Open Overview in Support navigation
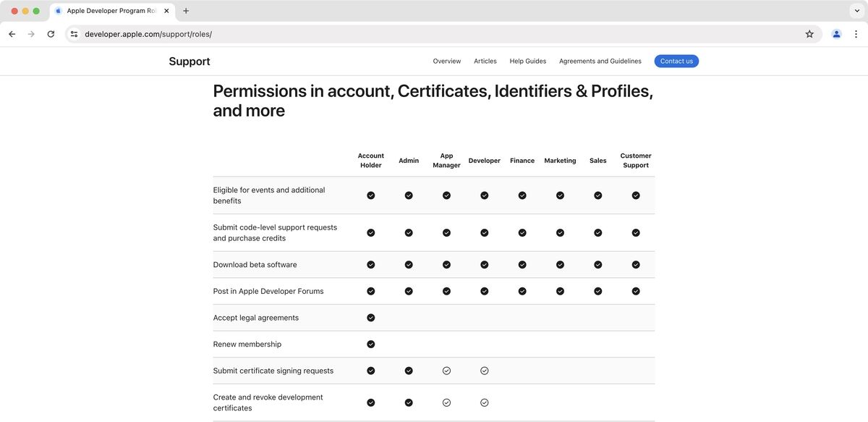This screenshot has width=868, height=422. pyautogui.click(x=447, y=62)
